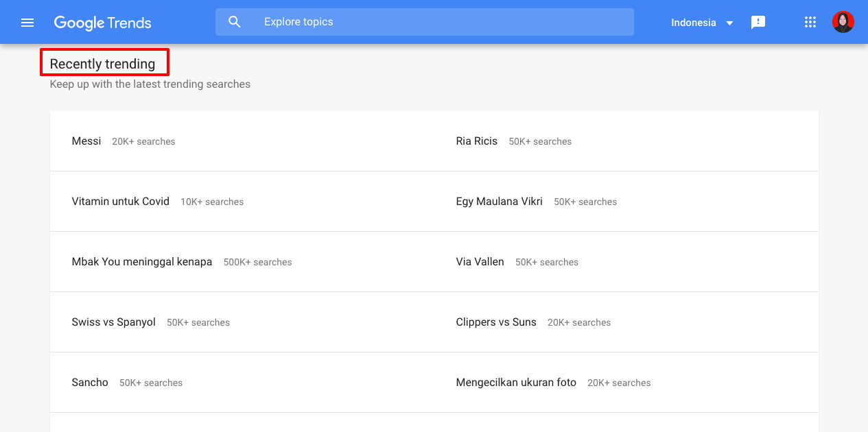
Task: Open Swiss vs Spanyol trending search
Action: coord(114,322)
